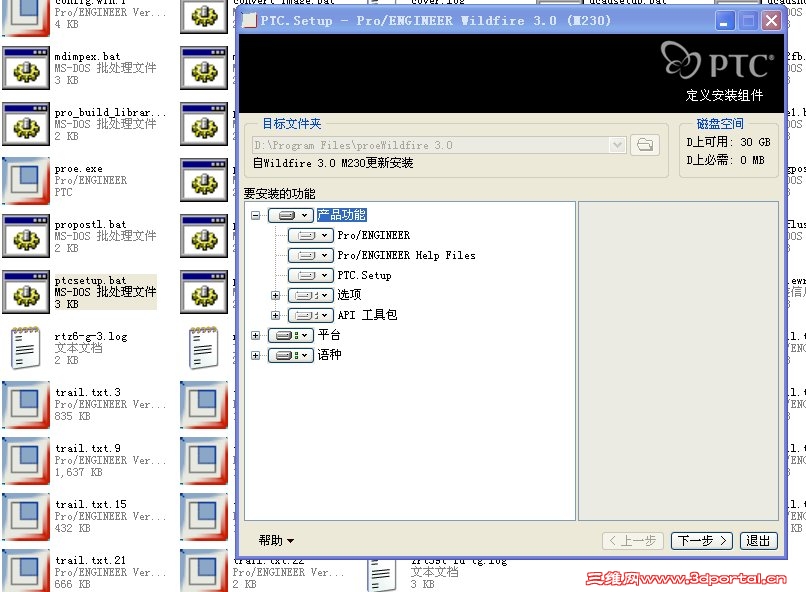This screenshot has width=806, height=592.
Task: Click the 退出 exit button
Action: (x=759, y=541)
